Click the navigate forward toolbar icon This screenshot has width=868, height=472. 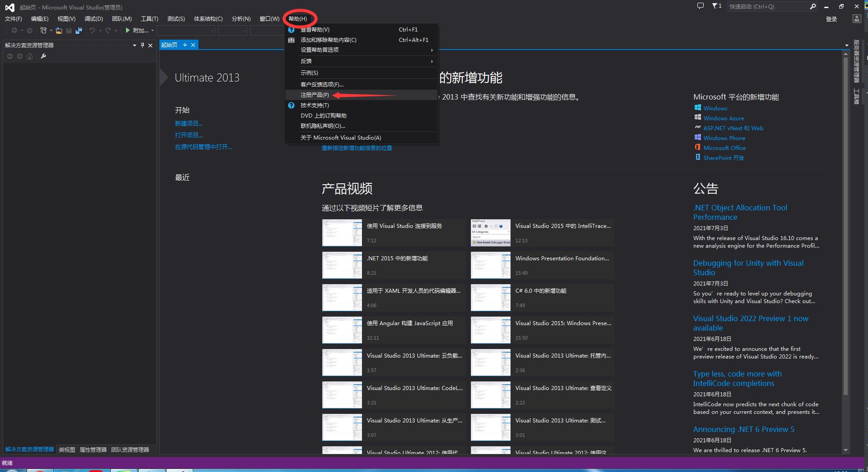[30, 30]
